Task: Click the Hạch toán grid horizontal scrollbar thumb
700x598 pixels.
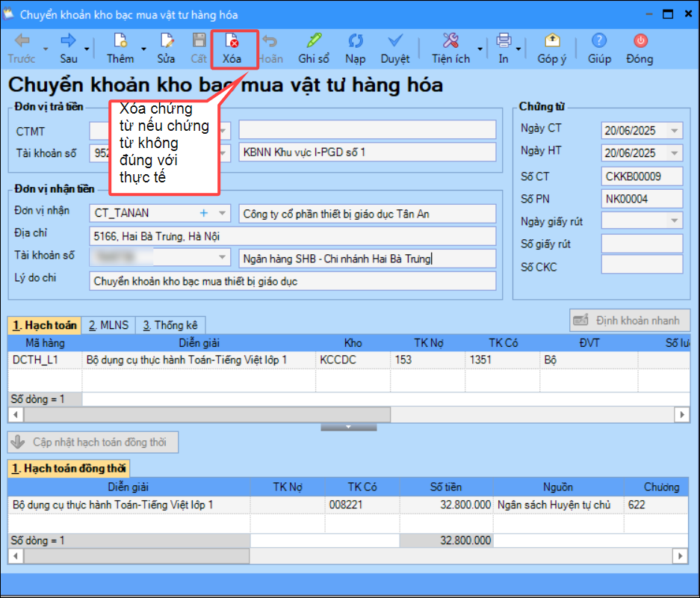Action: (207, 414)
